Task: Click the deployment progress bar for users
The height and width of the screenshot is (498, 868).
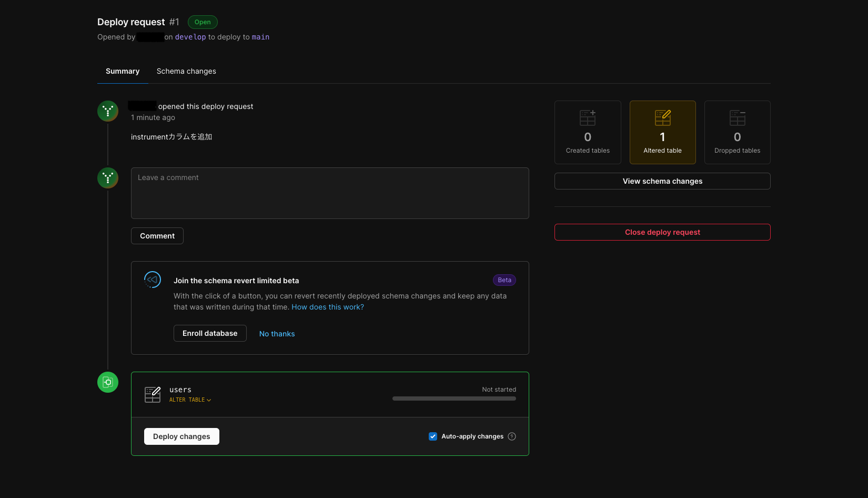Action: [x=454, y=399]
